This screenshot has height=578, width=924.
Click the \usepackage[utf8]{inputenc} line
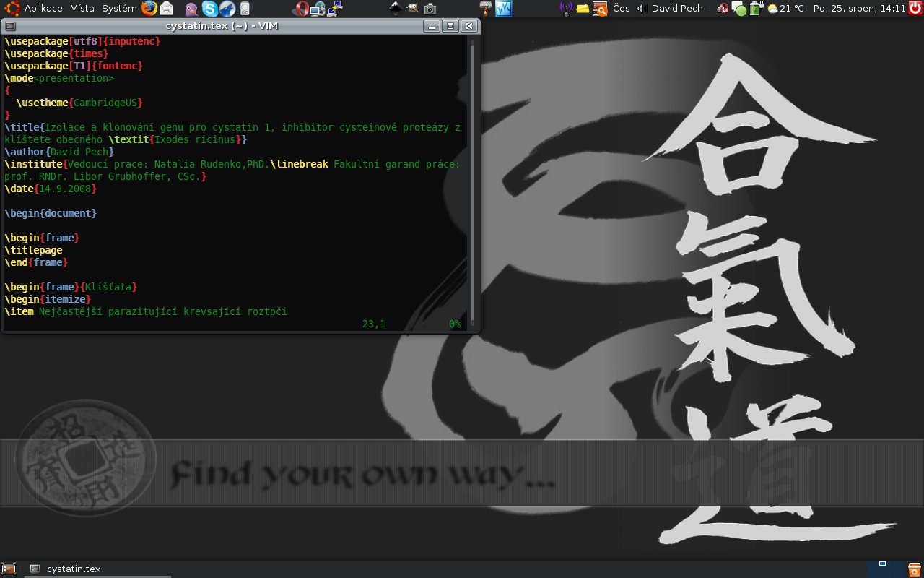click(x=82, y=41)
